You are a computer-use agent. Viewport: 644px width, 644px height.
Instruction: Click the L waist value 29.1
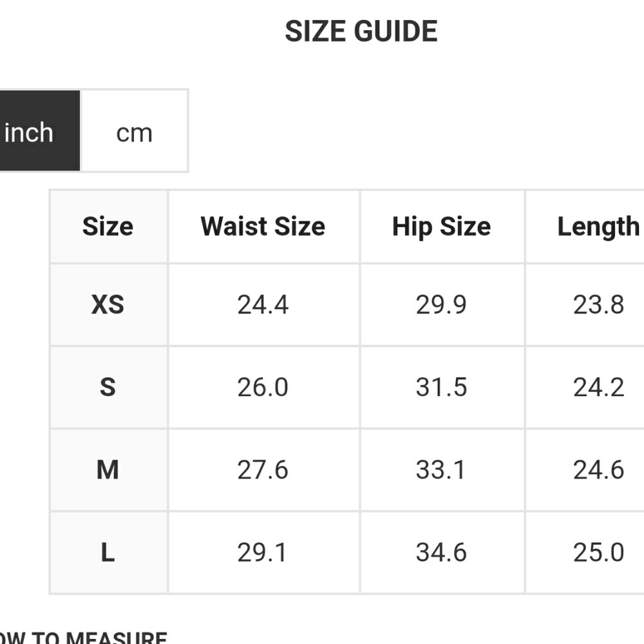click(x=263, y=553)
